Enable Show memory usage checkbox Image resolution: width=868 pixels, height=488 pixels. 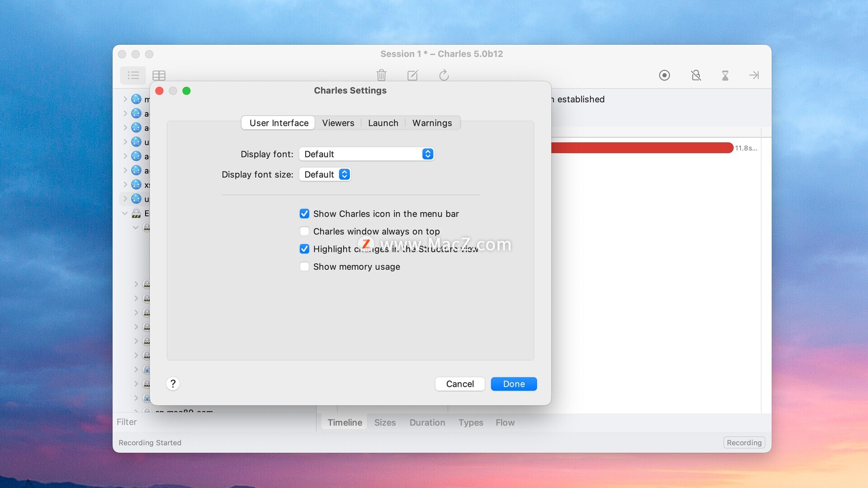click(304, 267)
